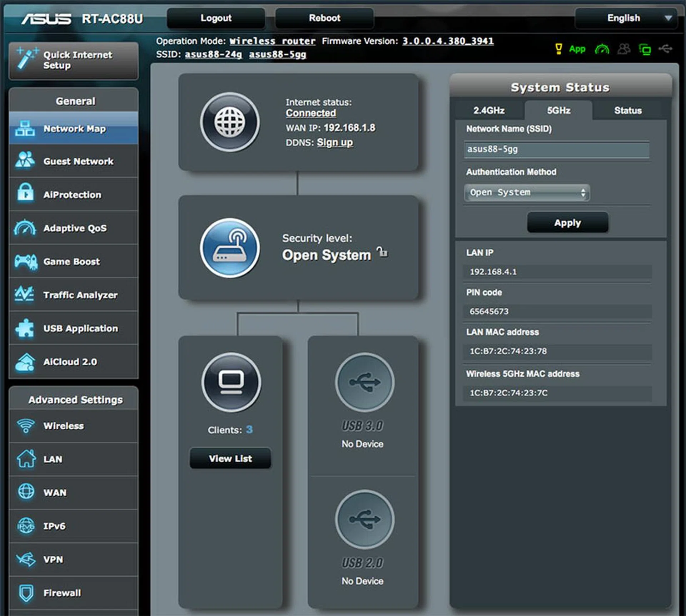Open the English language dropdown

pos(626,18)
